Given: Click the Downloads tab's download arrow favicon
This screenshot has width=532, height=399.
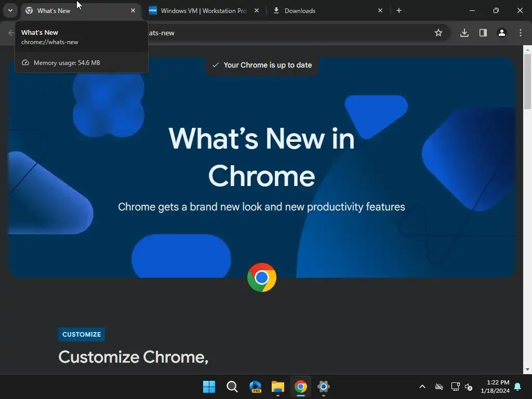Looking at the screenshot, I should (x=276, y=10).
